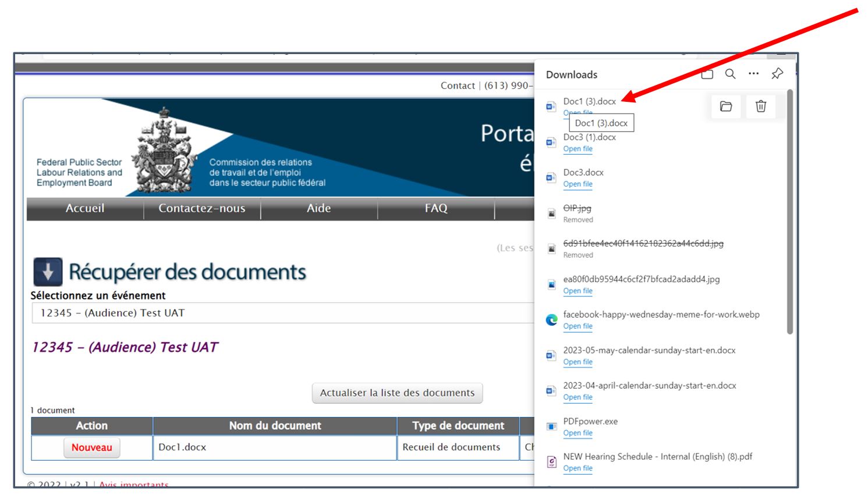Click the Word icon beside Doc3 (1).docx
The width and height of the screenshot is (868, 498).
(x=551, y=143)
